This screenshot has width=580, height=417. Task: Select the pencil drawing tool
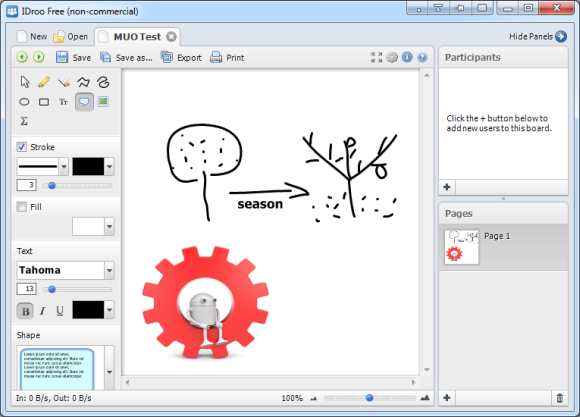[x=44, y=82]
